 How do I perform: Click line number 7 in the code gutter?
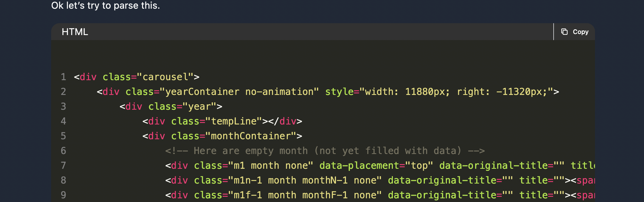pos(64,166)
